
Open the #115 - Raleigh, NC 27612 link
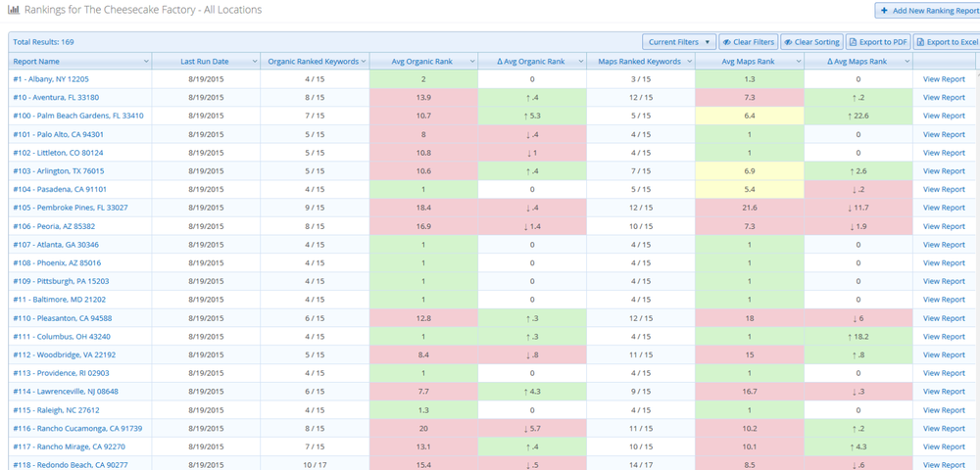56,410
